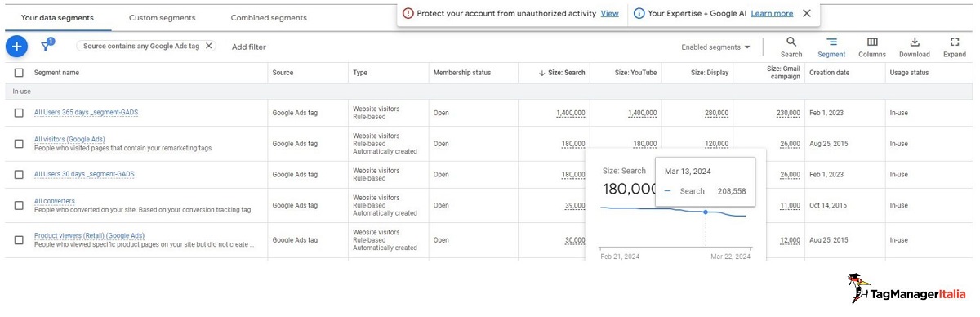
Task: Open the All visitors (Google Ads) segment link
Action: tap(69, 140)
